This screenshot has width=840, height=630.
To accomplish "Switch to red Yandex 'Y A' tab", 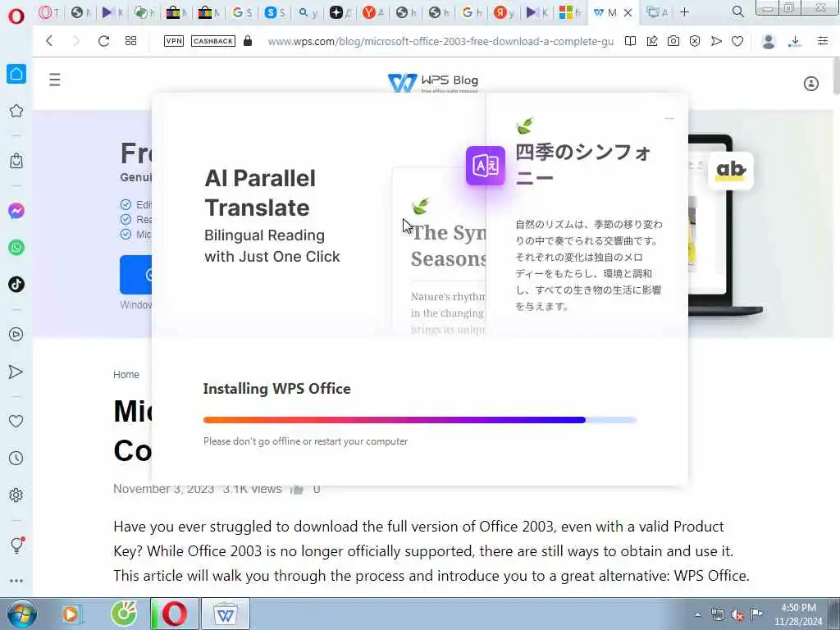I will [373, 12].
